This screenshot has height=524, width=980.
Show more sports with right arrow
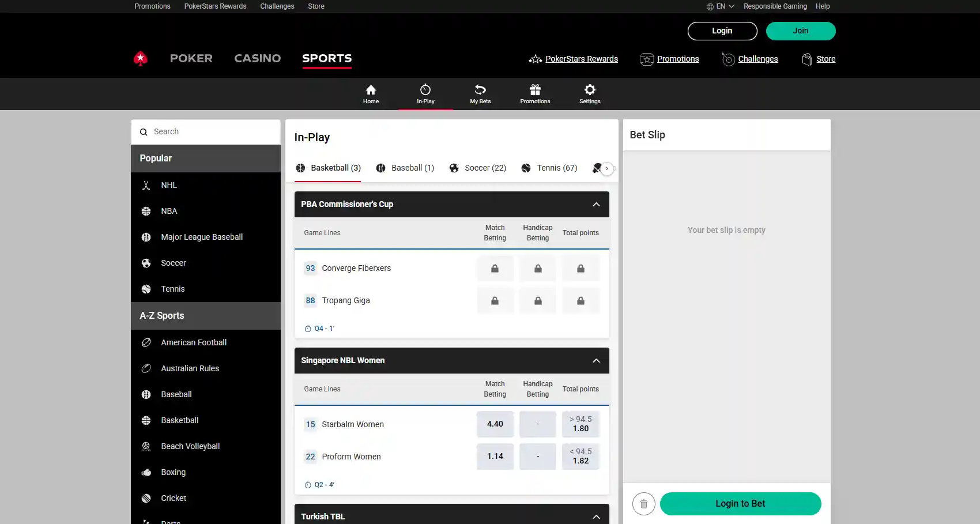pyautogui.click(x=607, y=168)
